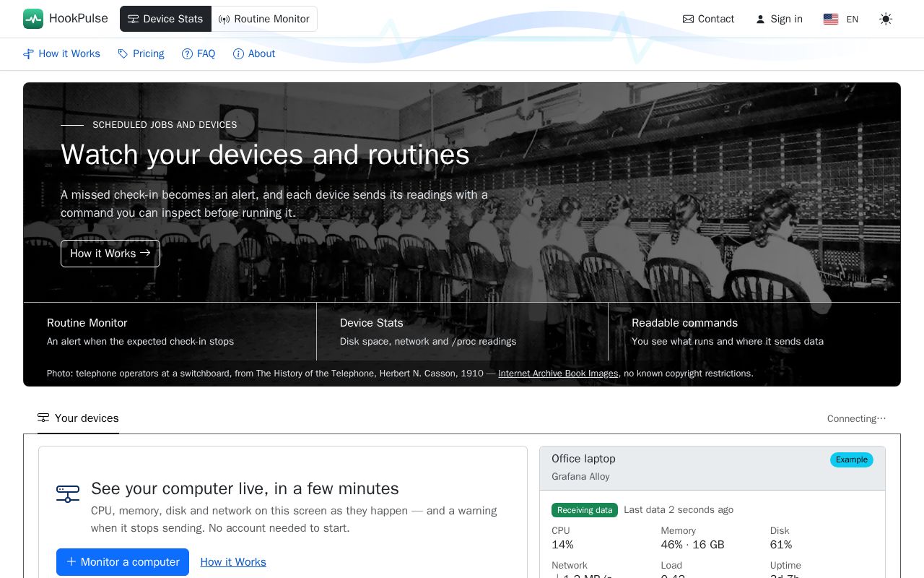924x578 pixels.
Task: Open the Contact link
Action: (708, 19)
